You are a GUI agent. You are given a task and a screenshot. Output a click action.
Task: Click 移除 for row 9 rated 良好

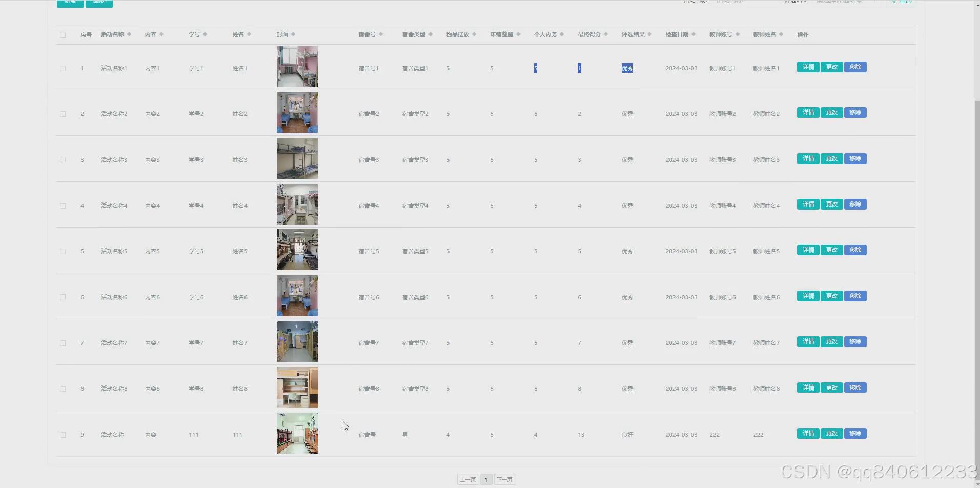click(x=855, y=434)
